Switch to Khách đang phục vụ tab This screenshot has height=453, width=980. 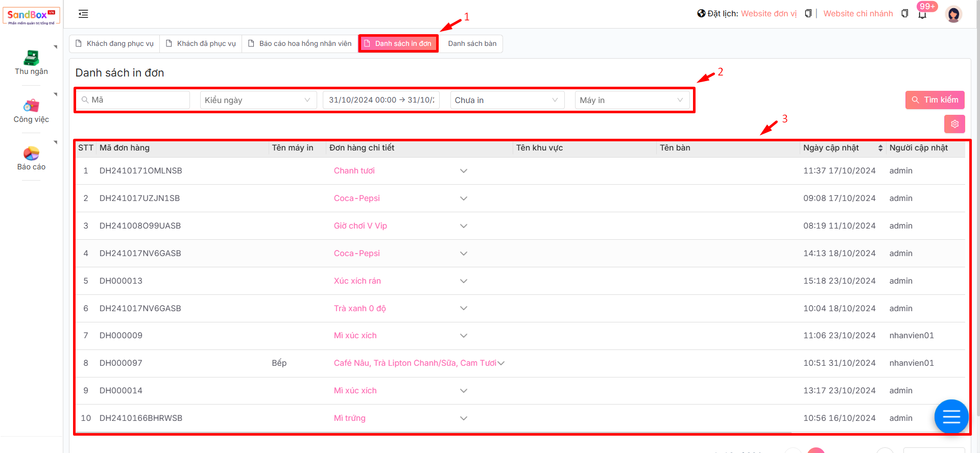click(x=115, y=44)
